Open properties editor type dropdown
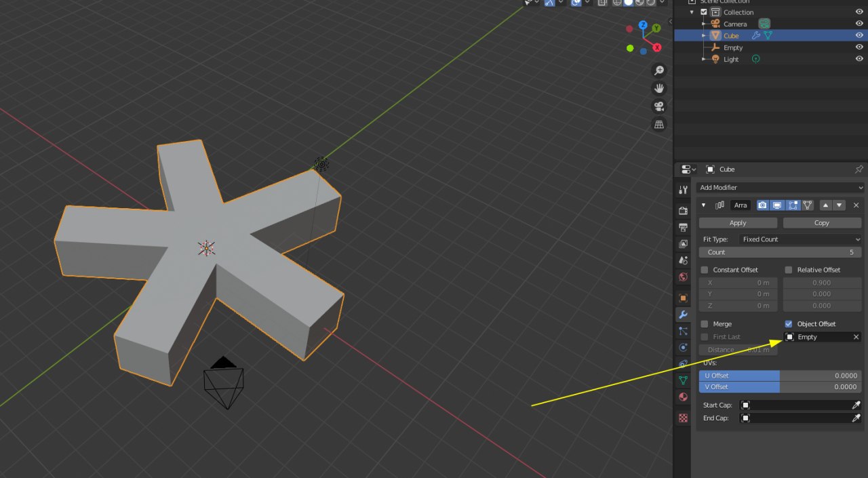 [x=689, y=170]
